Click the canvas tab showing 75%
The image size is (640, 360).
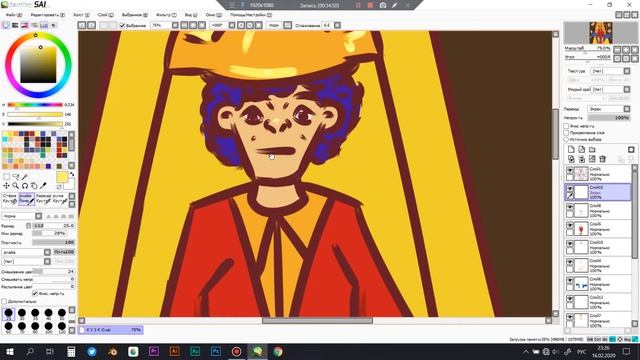point(111,329)
